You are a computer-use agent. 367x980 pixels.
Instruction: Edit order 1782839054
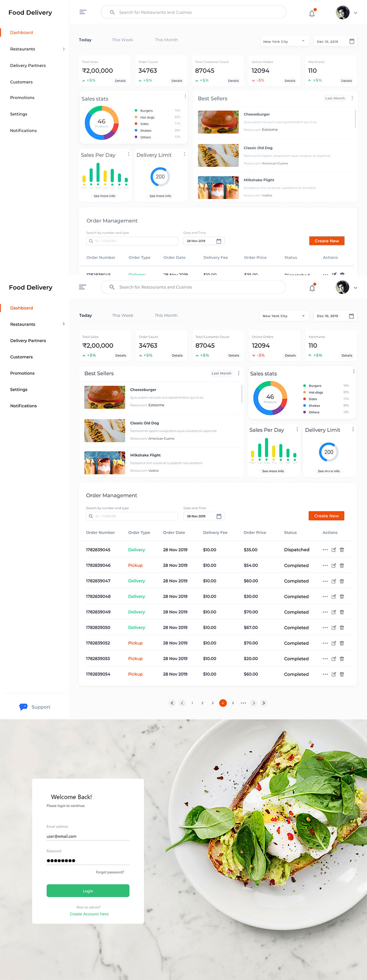(334, 674)
